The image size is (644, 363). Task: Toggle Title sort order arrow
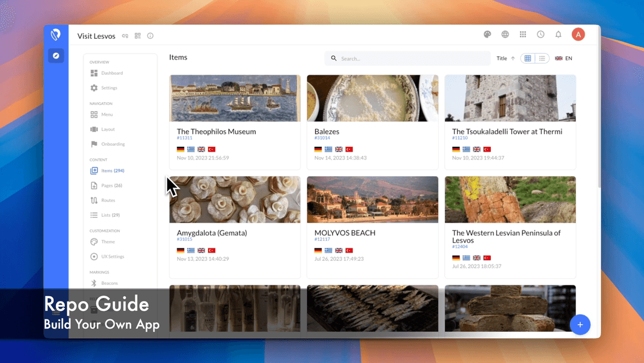pyautogui.click(x=513, y=59)
